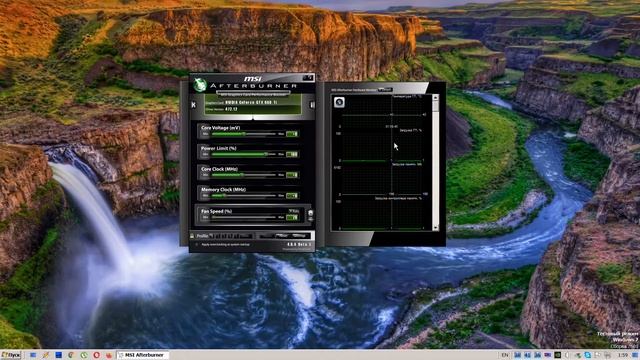640x360 pixels.
Task: Click the monitor scrollbar down arrow
Action: [x=436, y=228]
